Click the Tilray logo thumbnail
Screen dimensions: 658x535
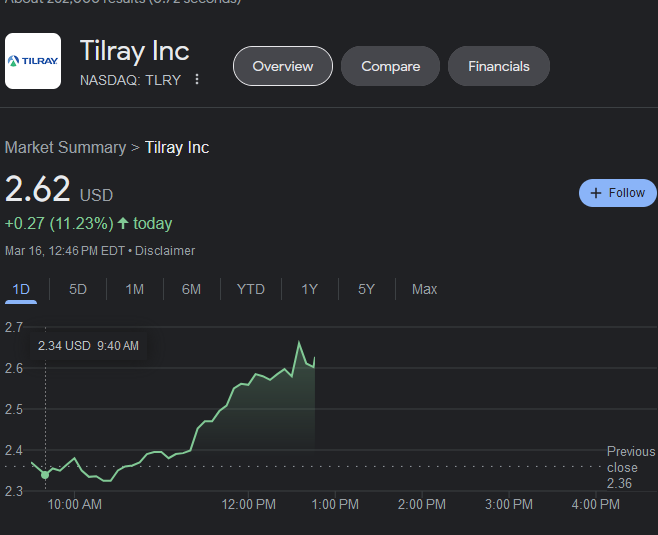[33, 61]
